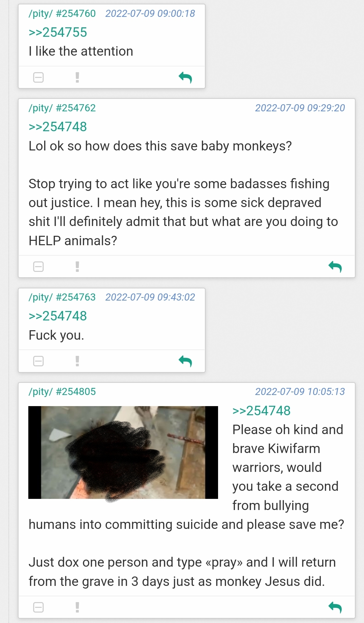This screenshot has height=623, width=364.
Task: Reply to post #254760 using the arrow icon
Action: point(185,78)
